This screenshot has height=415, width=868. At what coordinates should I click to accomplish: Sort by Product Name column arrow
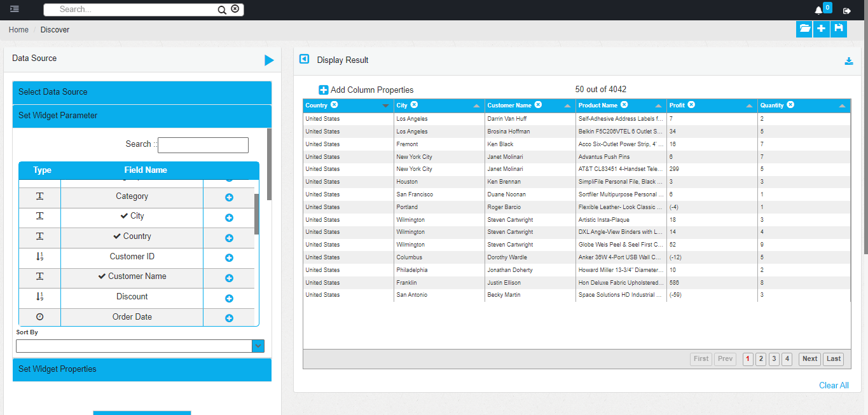[658, 105]
